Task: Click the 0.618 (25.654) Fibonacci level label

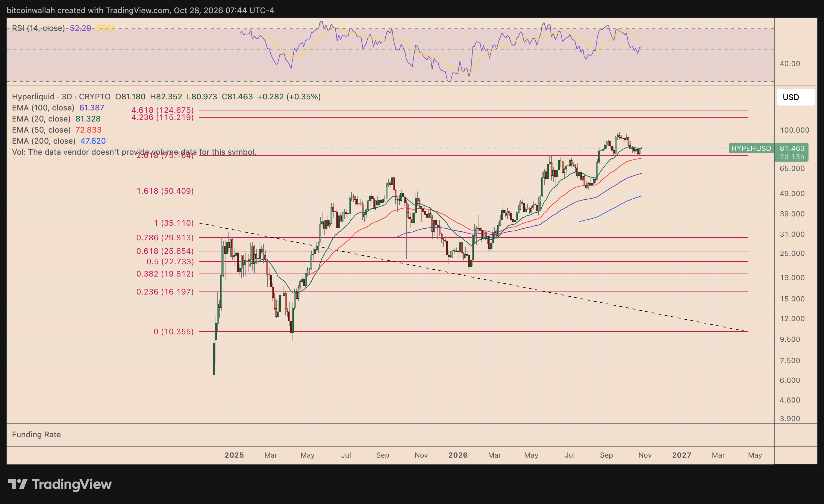Action: pos(165,251)
